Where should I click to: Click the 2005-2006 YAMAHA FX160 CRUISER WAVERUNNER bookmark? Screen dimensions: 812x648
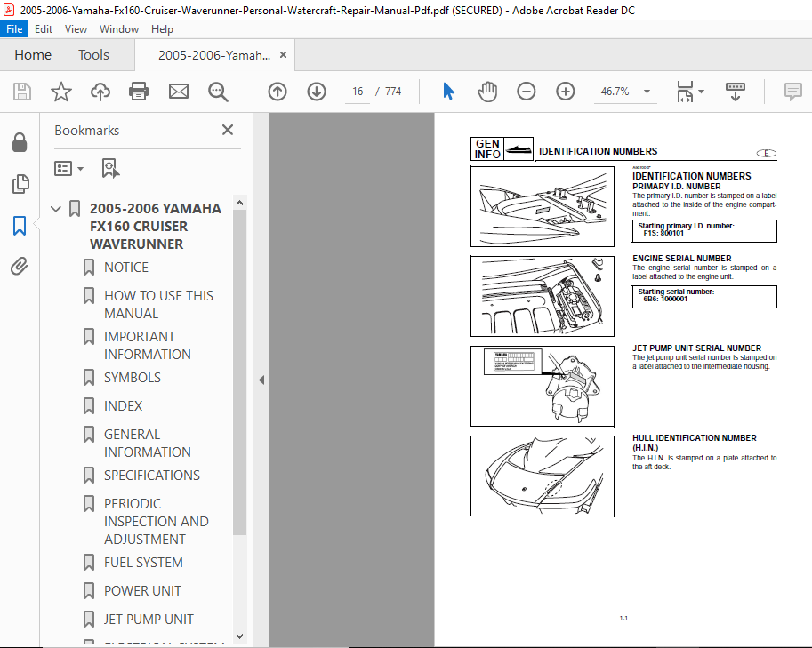coord(156,226)
